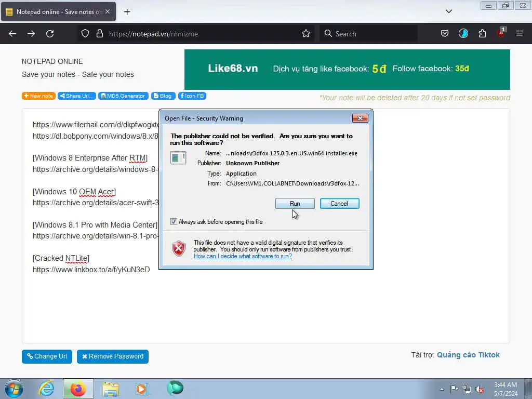Screen dimensions: 532x399
Task: Open the tracking protection shield icon
Action: (x=85, y=34)
